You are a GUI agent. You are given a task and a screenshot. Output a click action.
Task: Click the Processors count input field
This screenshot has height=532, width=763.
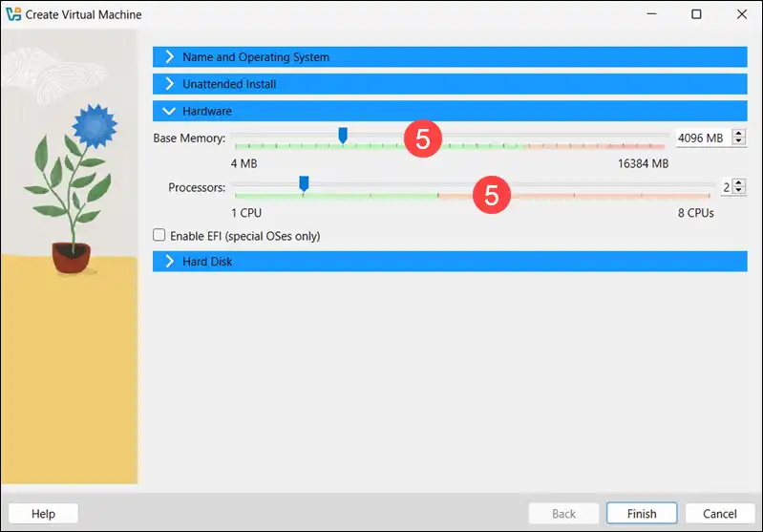pyautogui.click(x=727, y=187)
